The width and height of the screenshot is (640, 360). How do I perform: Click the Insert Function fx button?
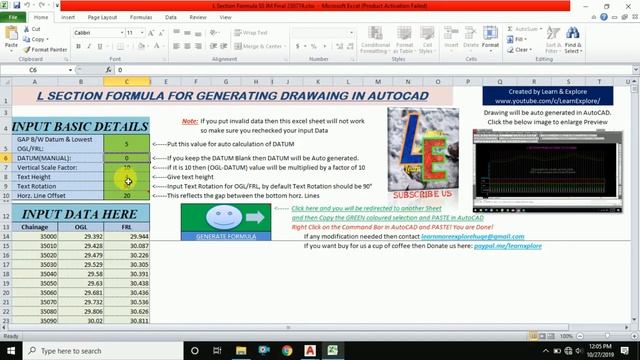pyautogui.click(x=108, y=70)
